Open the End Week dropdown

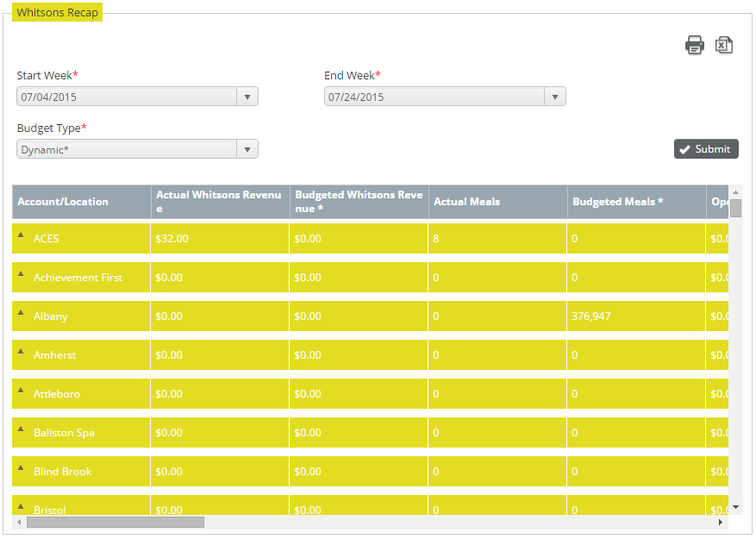(555, 97)
